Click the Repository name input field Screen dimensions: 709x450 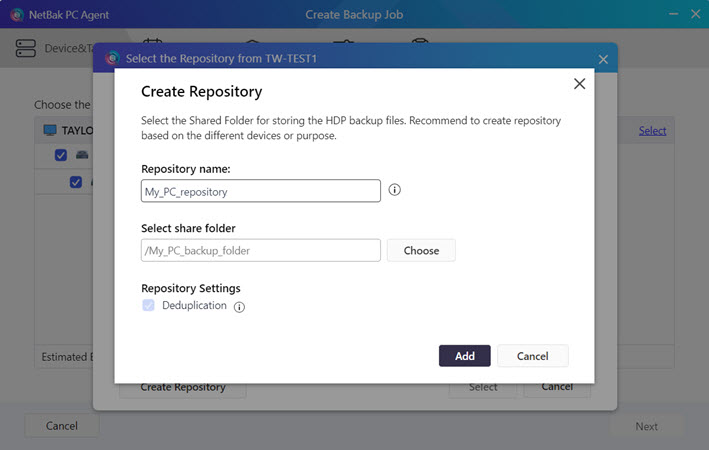[x=260, y=191]
